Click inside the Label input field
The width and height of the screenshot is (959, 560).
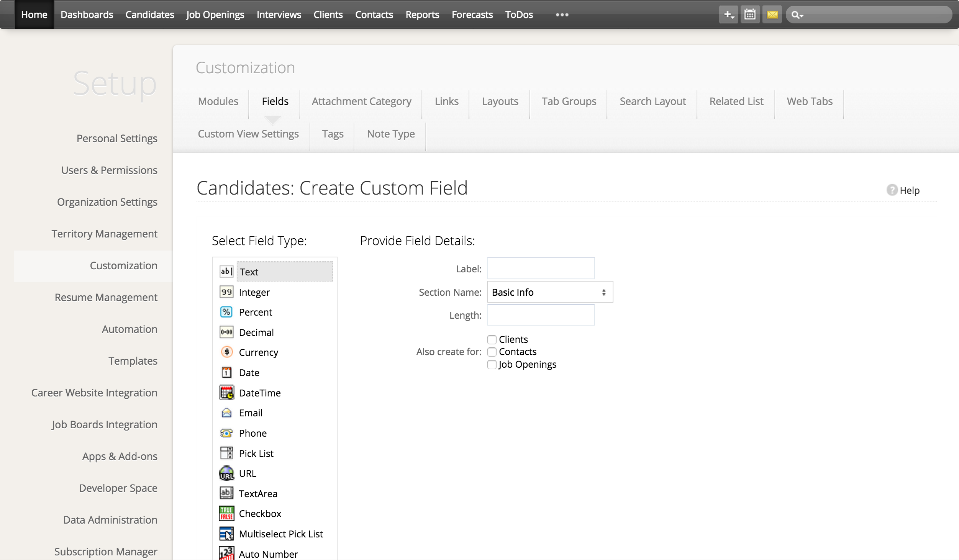pyautogui.click(x=540, y=269)
